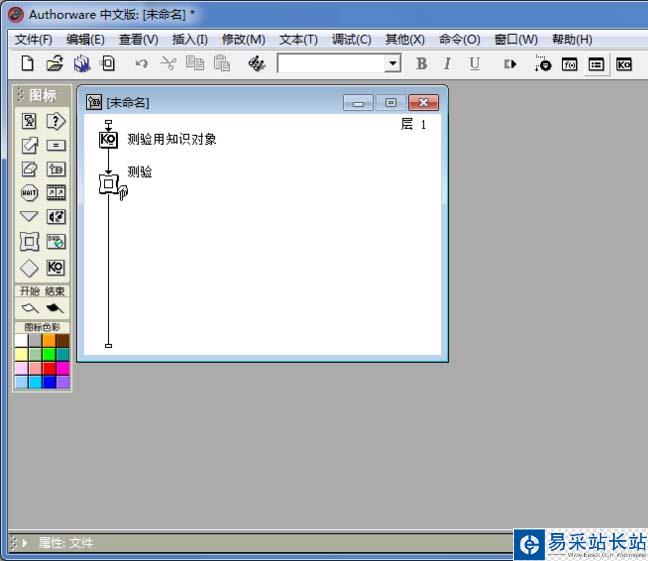The height and width of the screenshot is (561, 648).
Task: Choose the magenta icon color swatch
Action: tap(63, 368)
